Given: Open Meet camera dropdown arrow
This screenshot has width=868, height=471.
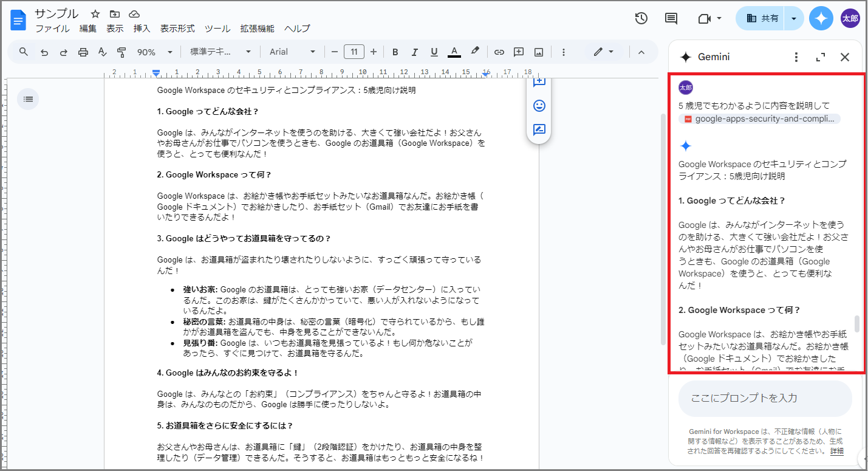Looking at the screenshot, I should pyautogui.click(x=719, y=18).
